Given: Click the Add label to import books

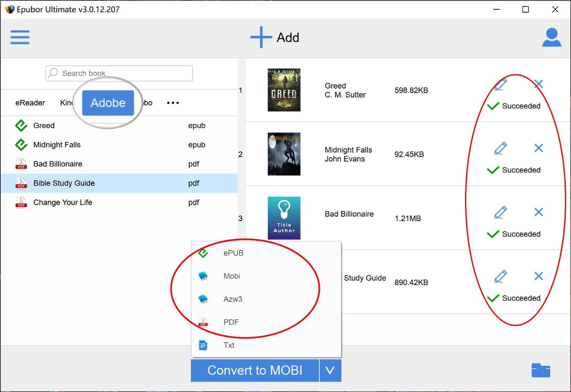Looking at the screenshot, I should (288, 38).
